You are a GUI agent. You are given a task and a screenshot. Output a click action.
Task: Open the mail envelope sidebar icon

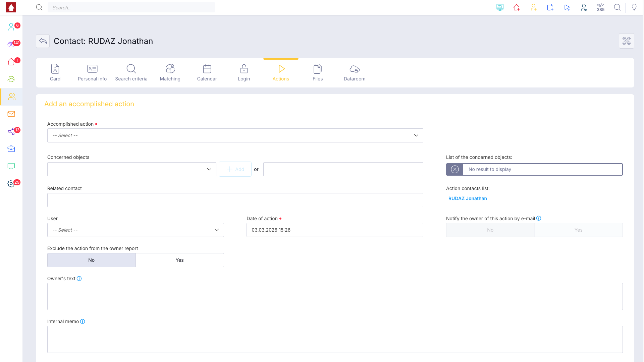pos(11,114)
